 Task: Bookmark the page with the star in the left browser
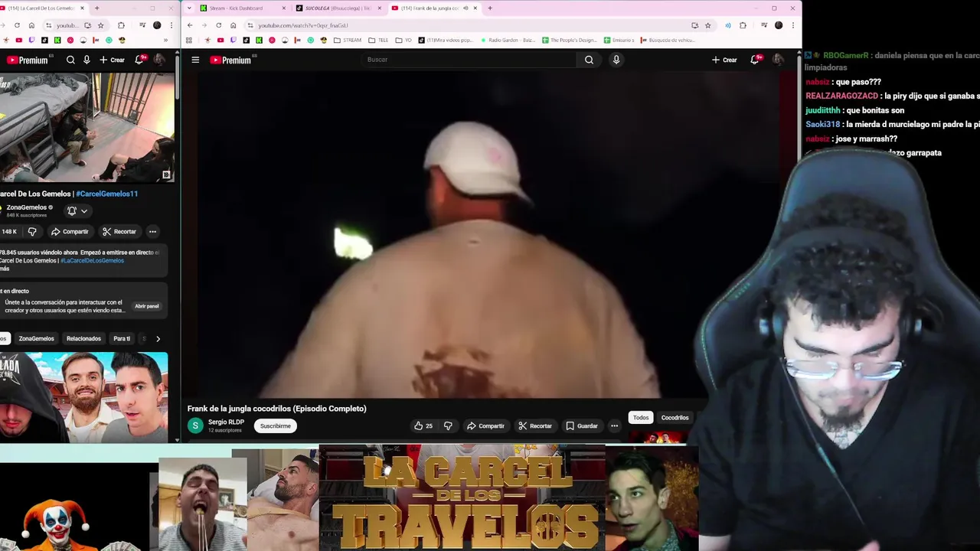click(100, 25)
